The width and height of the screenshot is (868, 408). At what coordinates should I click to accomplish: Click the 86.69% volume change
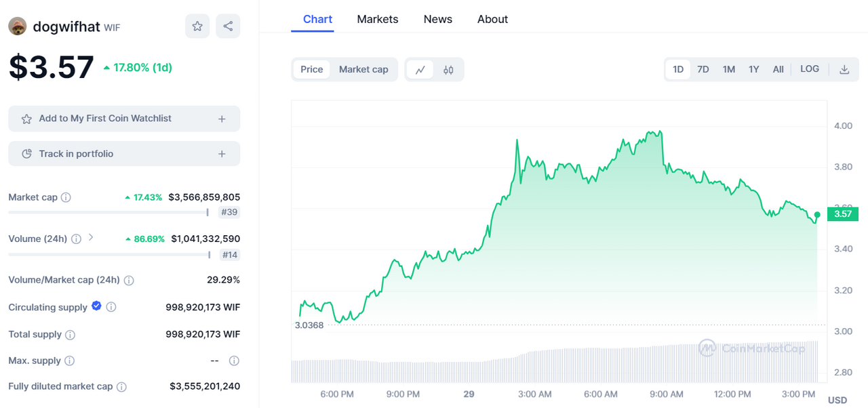point(144,239)
